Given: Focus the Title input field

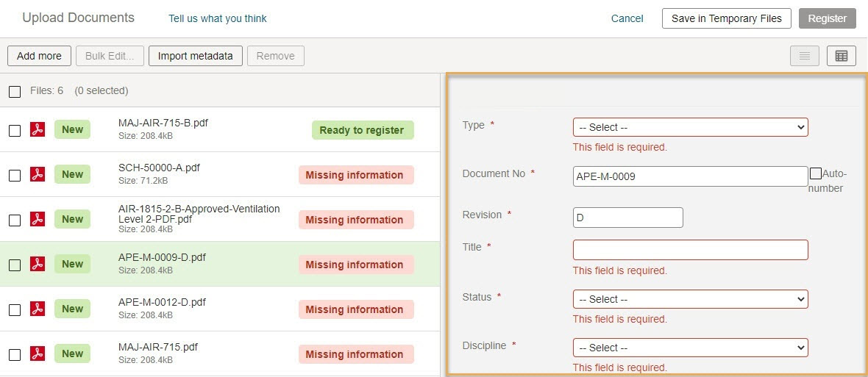Looking at the screenshot, I should [690, 250].
